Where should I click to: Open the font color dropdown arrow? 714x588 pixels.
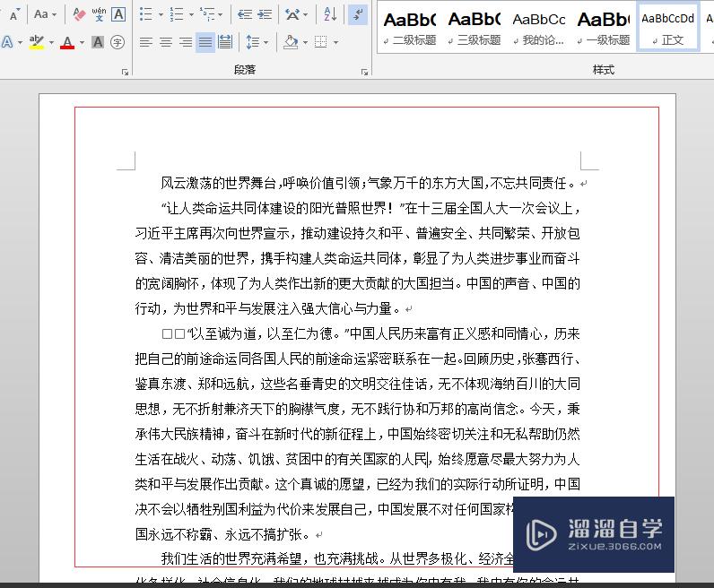(x=82, y=43)
